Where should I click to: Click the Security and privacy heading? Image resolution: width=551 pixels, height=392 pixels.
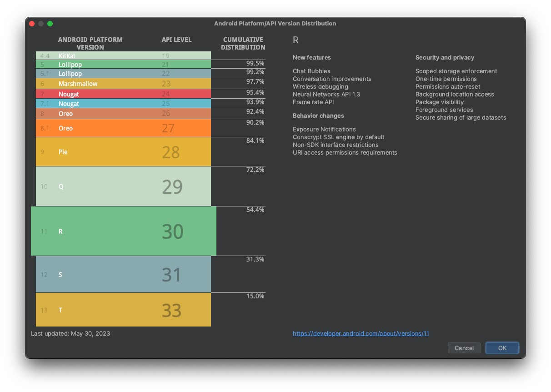[445, 57]
